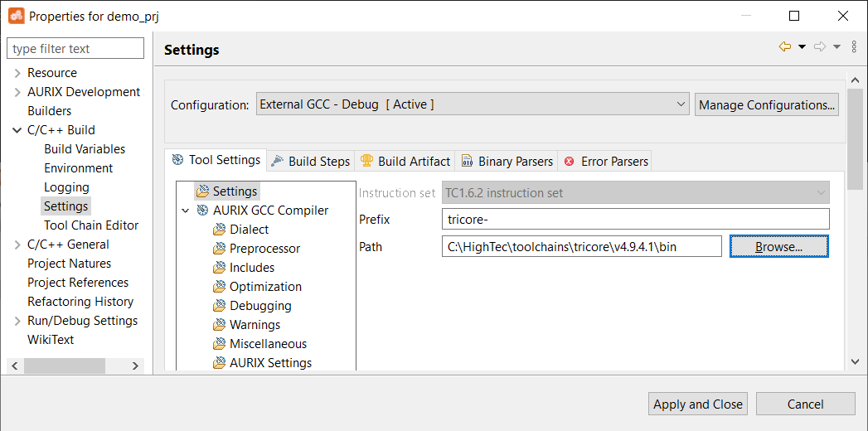Image resolution: width=868 pixels, height=431 pixels.
Task: Expand the Resource tree node
Action: click(17, 73)
